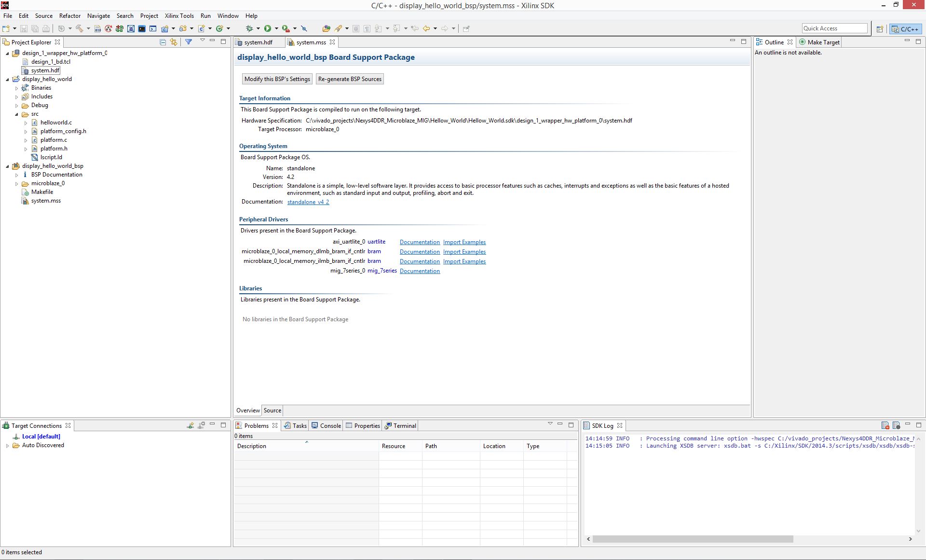
Task: Click the Open Perspective icon
Action: (x=880, y=29)
